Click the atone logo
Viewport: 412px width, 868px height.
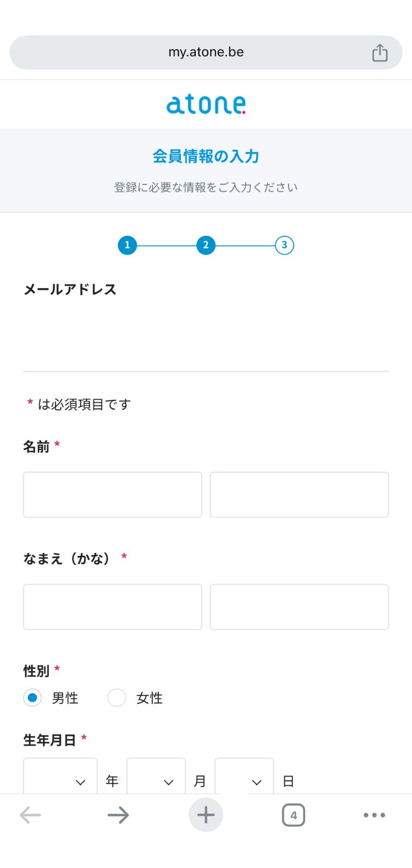tap(206, 104)
